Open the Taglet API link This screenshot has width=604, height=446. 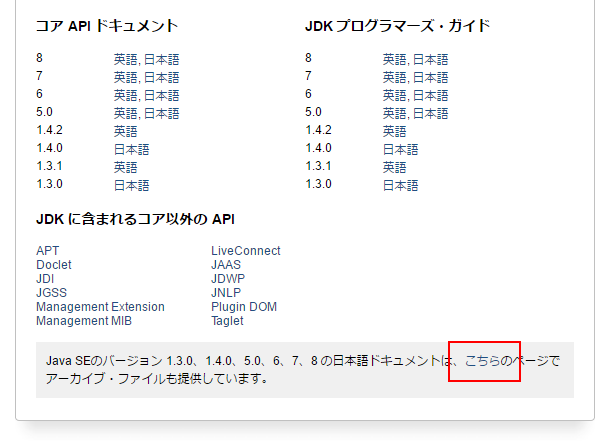tap(227, 321)
